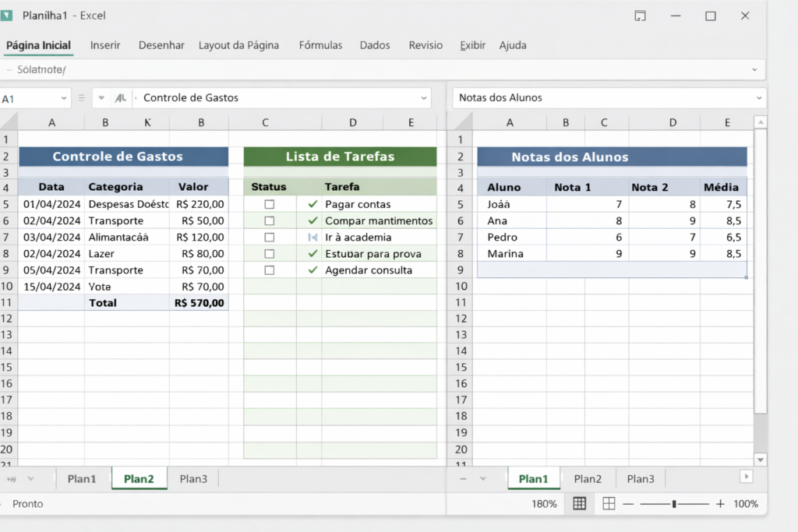Click the zoom in plus icon
The height and width of the screenshot is (532, 798).
coord(720,504)
